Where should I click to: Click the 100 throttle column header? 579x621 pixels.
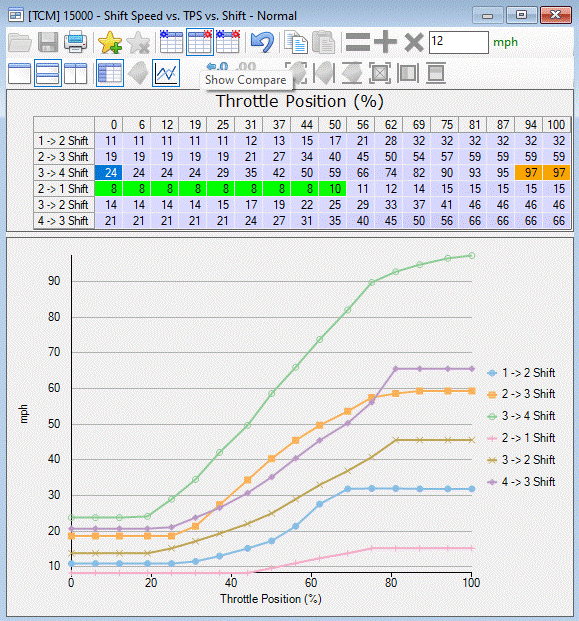(556, 125)
